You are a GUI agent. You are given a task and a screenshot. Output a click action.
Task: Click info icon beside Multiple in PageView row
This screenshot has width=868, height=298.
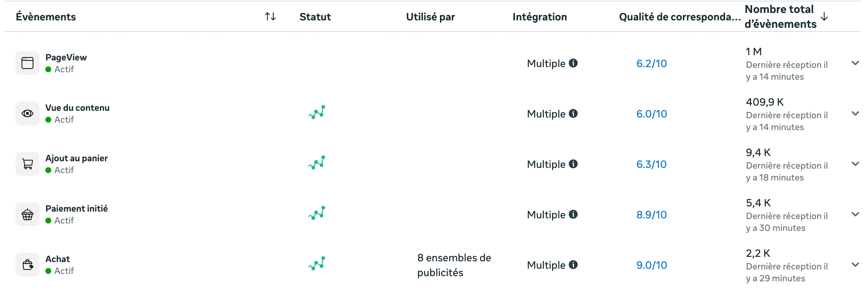573,63
